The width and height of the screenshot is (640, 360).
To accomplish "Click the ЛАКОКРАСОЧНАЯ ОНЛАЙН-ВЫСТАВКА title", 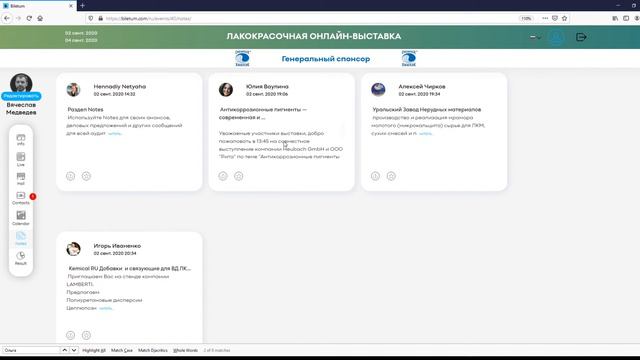I will [314, 36].
